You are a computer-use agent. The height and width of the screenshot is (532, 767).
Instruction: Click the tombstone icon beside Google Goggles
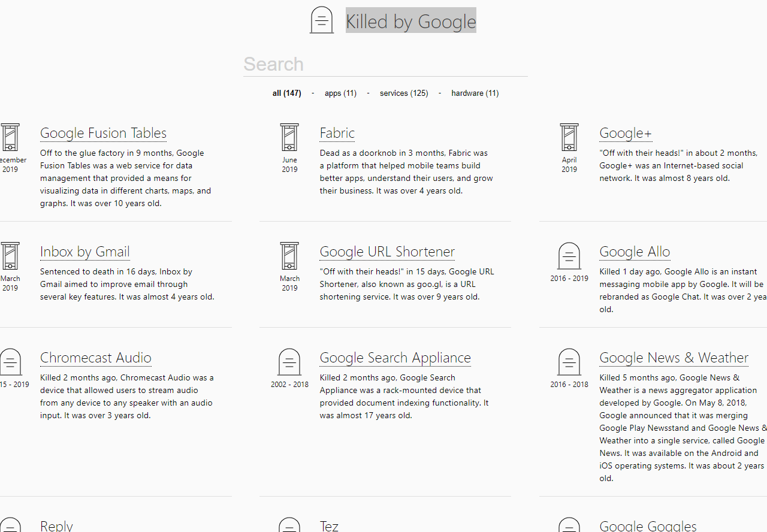[569, 524]
